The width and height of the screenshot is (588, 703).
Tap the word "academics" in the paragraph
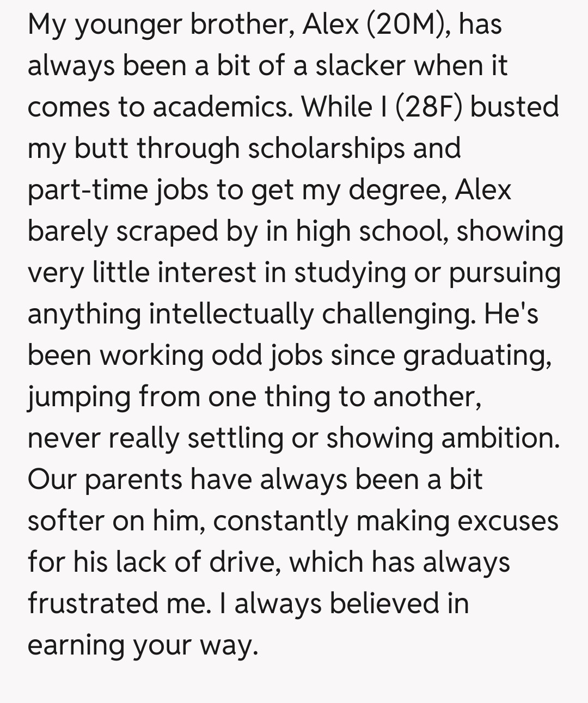click(x=220, y=107)
